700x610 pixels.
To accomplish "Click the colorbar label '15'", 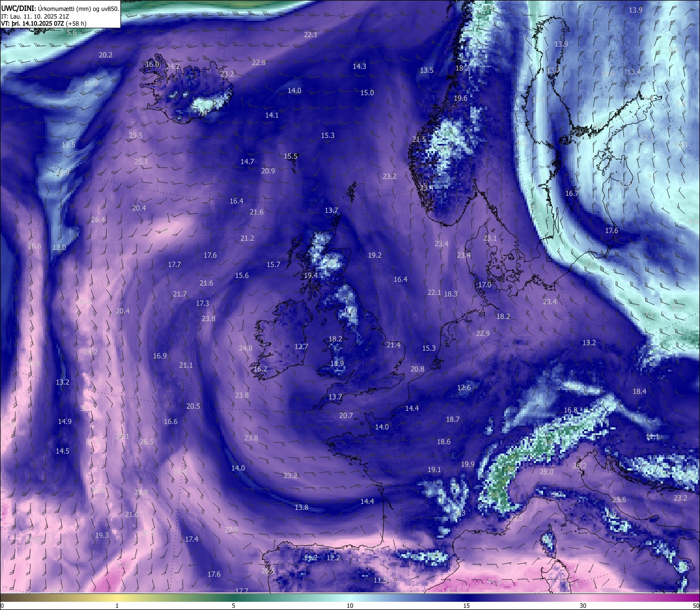I will tap(466, 606).
